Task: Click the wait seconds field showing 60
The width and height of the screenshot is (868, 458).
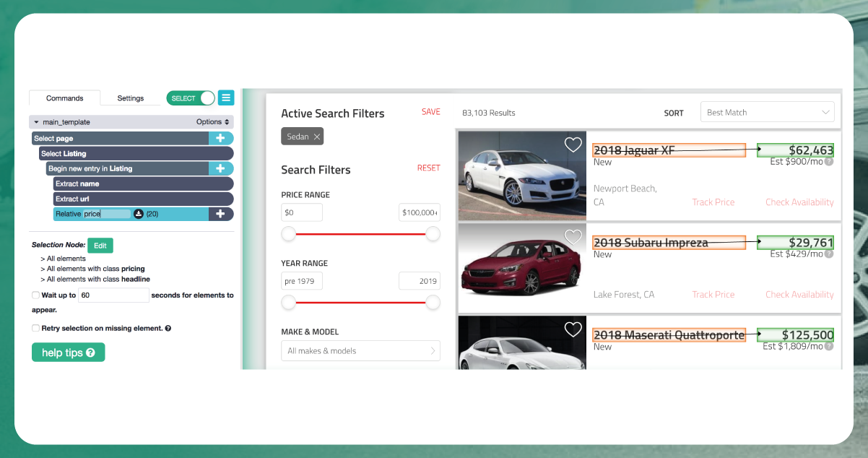Action: pos(113,295)
